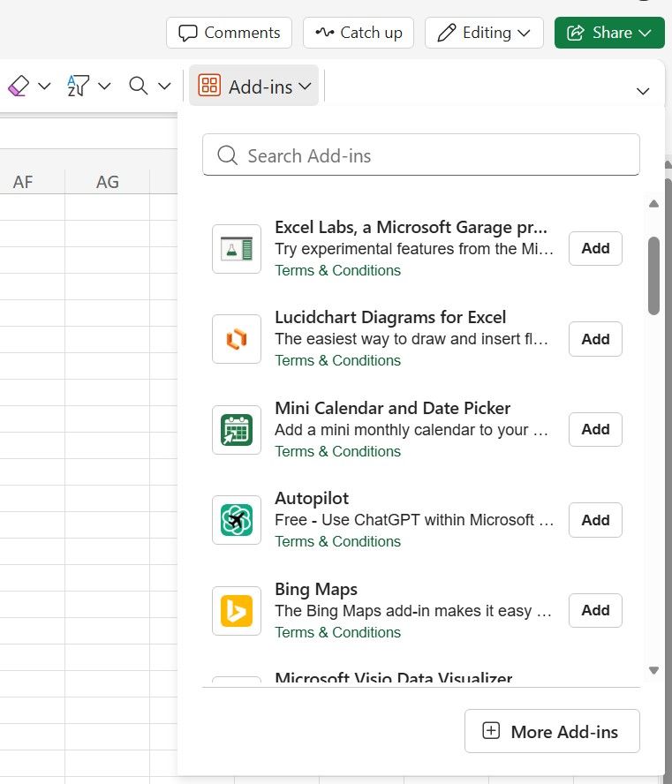The image size is (672, 784).
Task: Click the Catch up button
Action: click(x=359, y=33)
